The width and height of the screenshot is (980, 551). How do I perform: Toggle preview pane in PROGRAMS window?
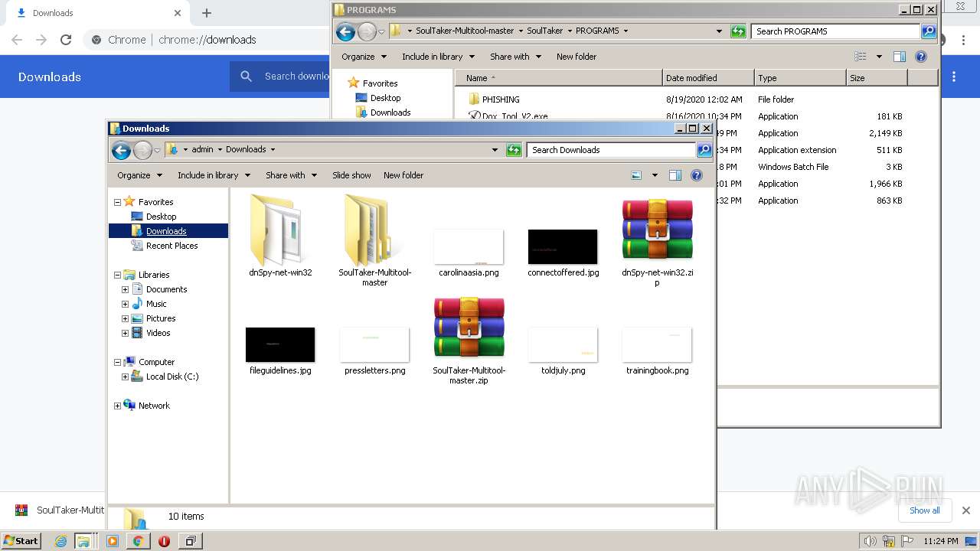click(x=899, y=57)
